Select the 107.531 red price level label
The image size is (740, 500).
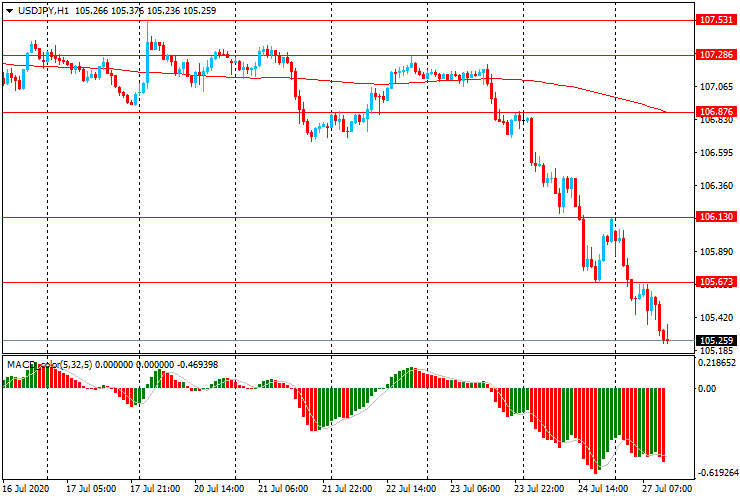click(x=716, y=20)
